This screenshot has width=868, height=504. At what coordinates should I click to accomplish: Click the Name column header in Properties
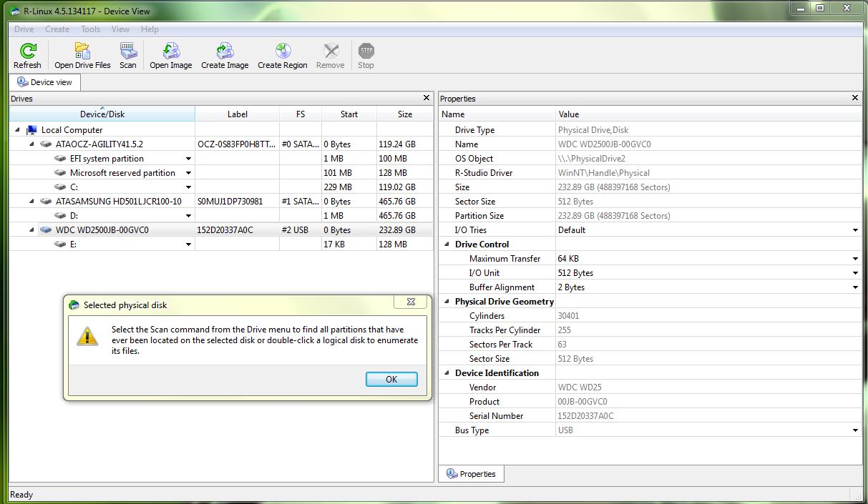[x=497, y=114]
